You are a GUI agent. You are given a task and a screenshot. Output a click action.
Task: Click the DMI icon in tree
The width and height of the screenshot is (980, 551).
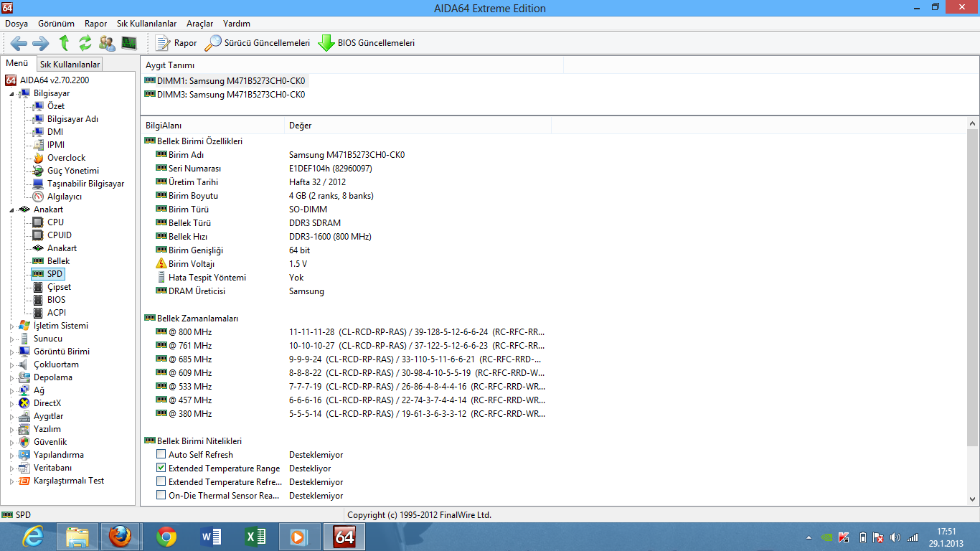(x=38, y=132)
